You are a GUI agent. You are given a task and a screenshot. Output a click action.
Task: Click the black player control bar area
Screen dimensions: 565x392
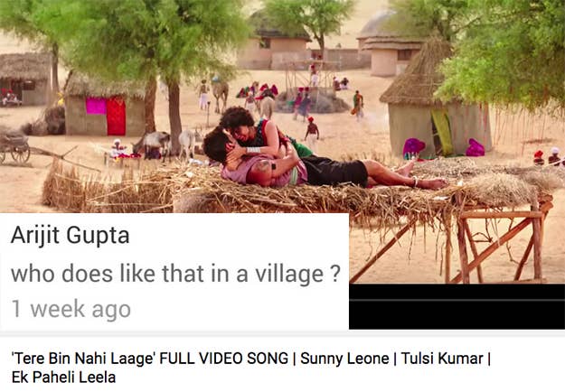457,306
